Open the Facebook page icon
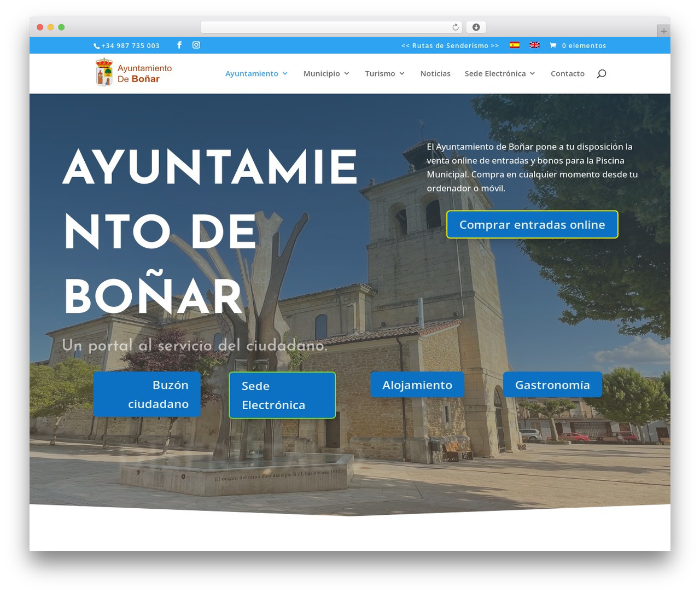The height and width of the screenshot is (593, 700). [179, 45]
